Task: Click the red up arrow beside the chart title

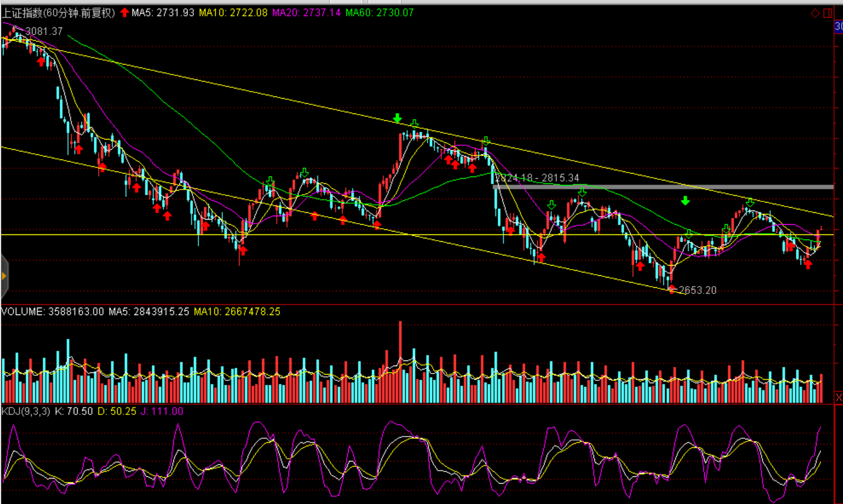Action: (124, 12)
